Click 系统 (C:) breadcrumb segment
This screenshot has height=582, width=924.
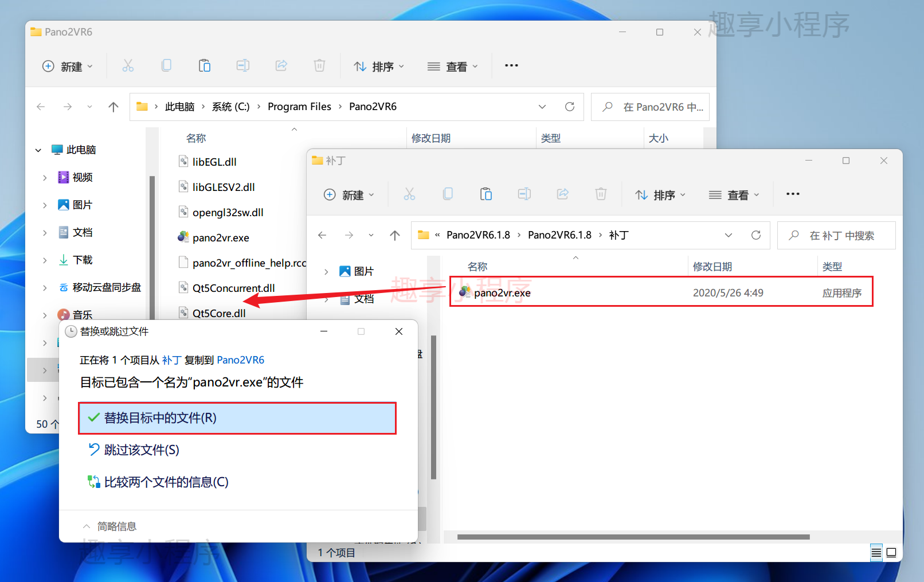click(231, 107)
